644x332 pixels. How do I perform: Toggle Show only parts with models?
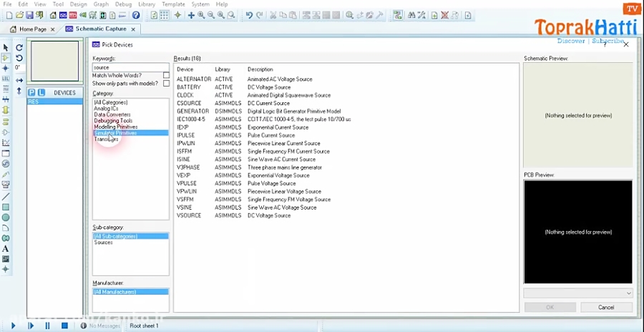(166, 84)
